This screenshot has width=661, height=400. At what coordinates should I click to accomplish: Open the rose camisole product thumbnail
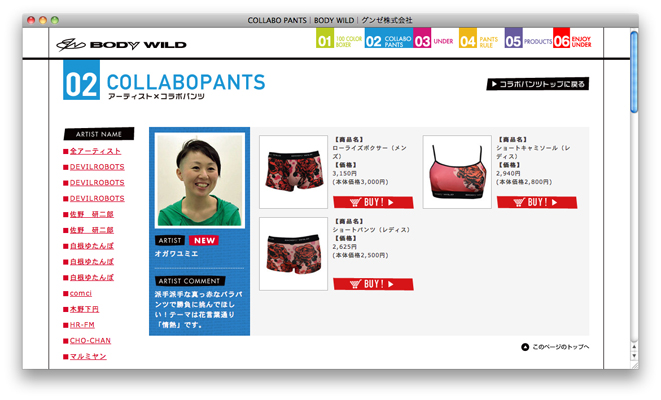(457, 172)
